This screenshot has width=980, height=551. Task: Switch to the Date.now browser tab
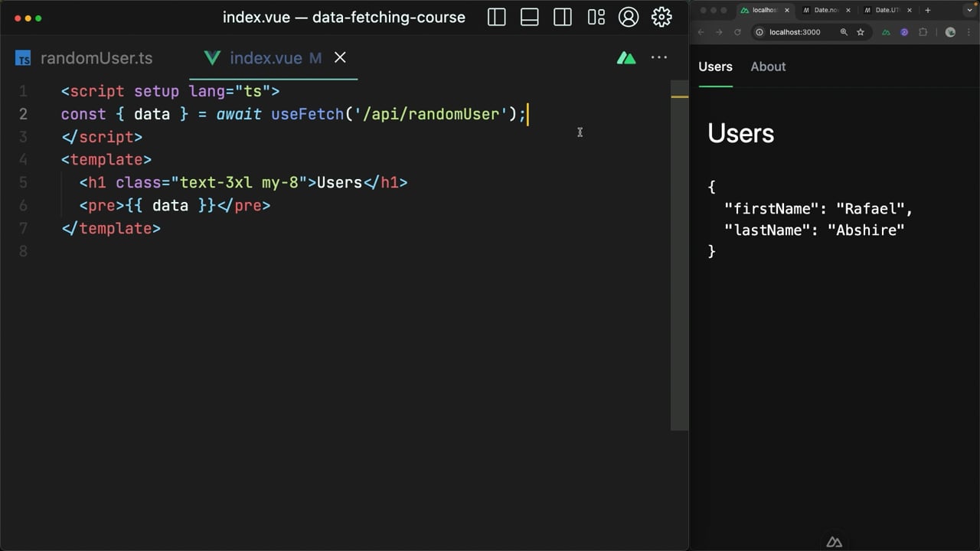(x=825, y=10)
